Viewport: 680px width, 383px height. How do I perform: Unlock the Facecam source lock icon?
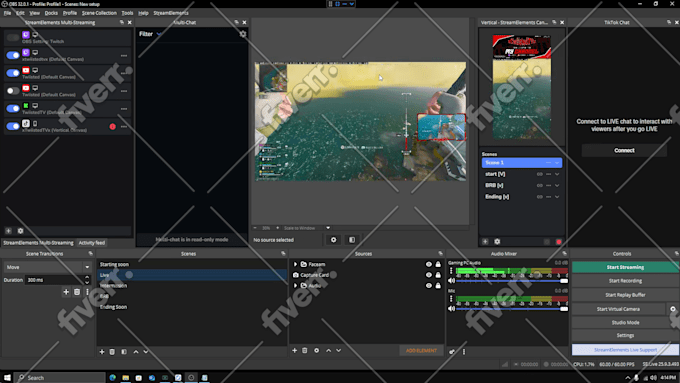coord(438,264)
